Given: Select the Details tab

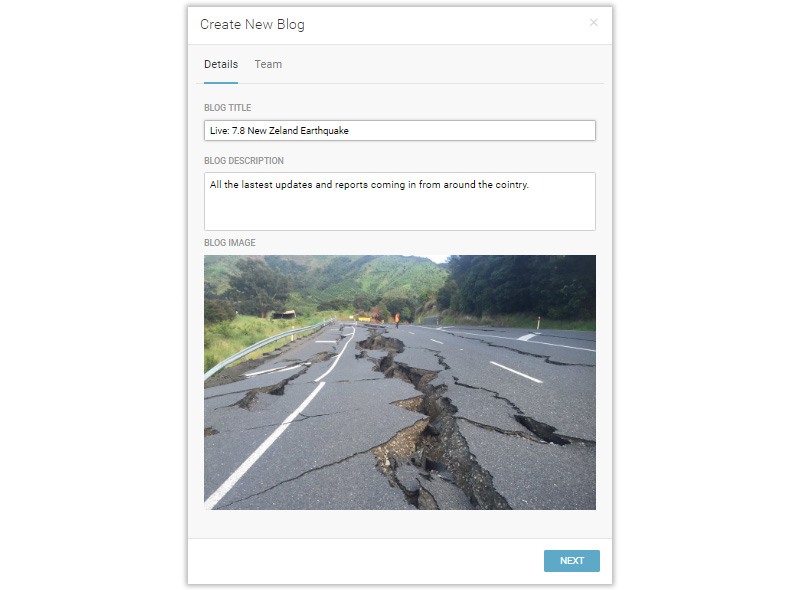Looking at the screenshot, I should tap(221, 65).
